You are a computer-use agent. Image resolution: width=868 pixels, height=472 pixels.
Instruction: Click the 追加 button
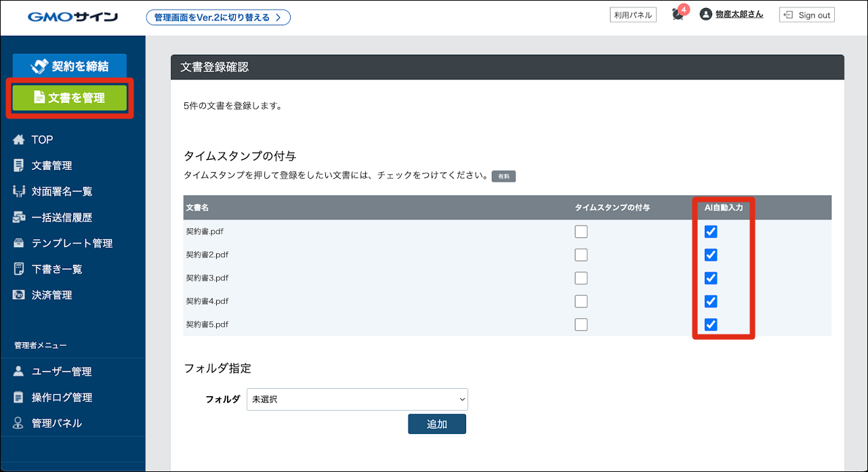[436, 425]
